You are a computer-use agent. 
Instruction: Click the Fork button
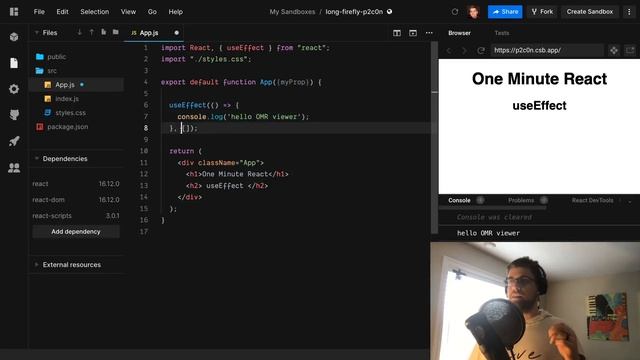click(542, 12)
